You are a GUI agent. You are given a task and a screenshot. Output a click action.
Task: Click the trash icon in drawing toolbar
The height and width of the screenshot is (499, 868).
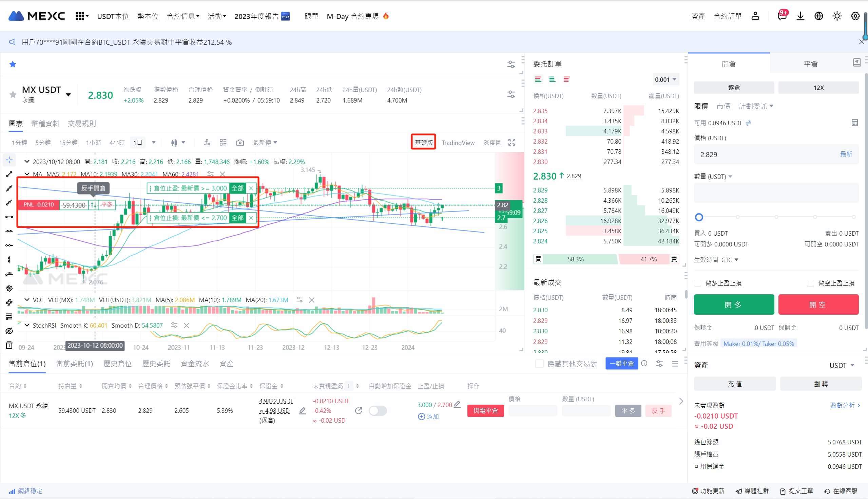tap(9, 345)
